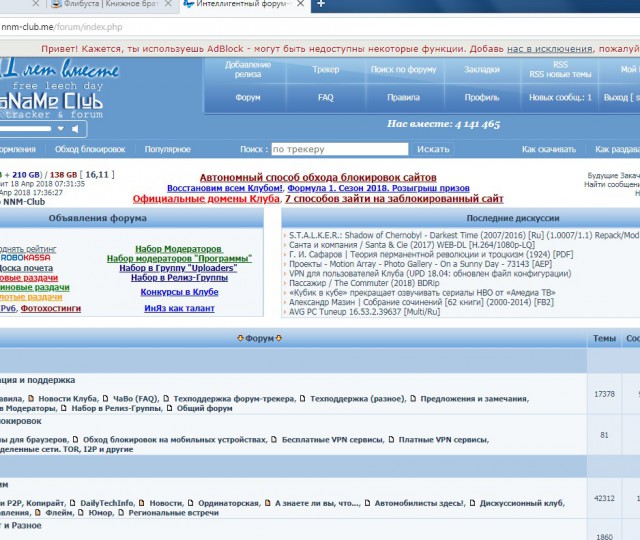Open Набор в Группу "Uploaders" link
Image resolution: width=640 pixels, height=540 pixels.
click(178, 268)
